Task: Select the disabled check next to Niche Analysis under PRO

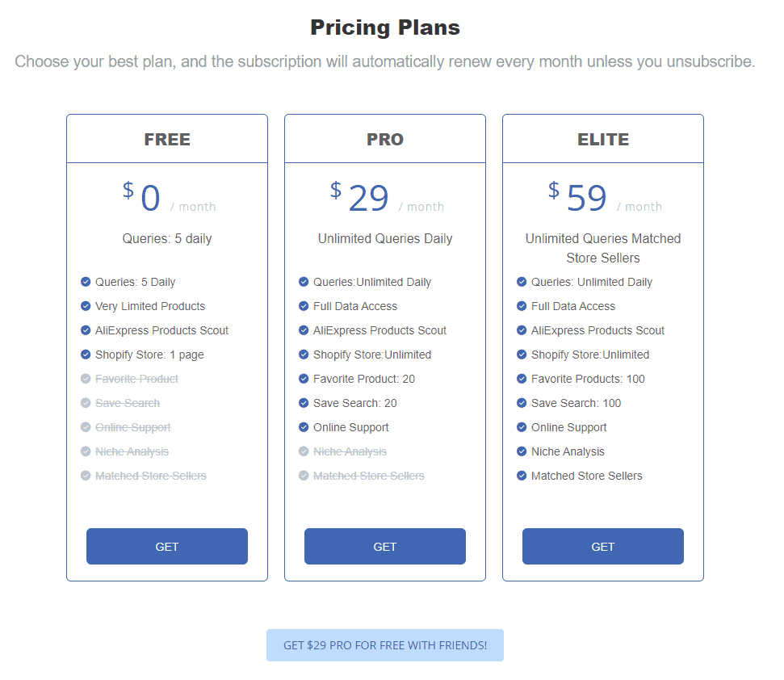Action: pos(303,451)
